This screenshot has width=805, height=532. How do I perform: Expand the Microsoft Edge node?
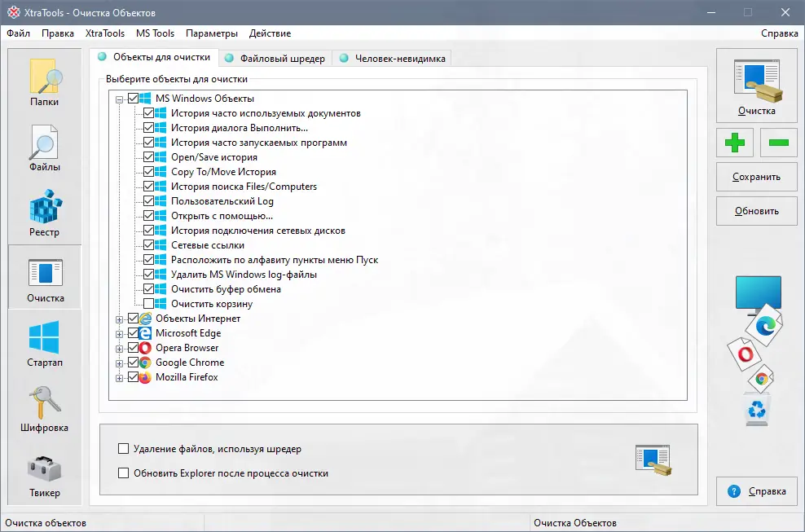coord(119,334)
